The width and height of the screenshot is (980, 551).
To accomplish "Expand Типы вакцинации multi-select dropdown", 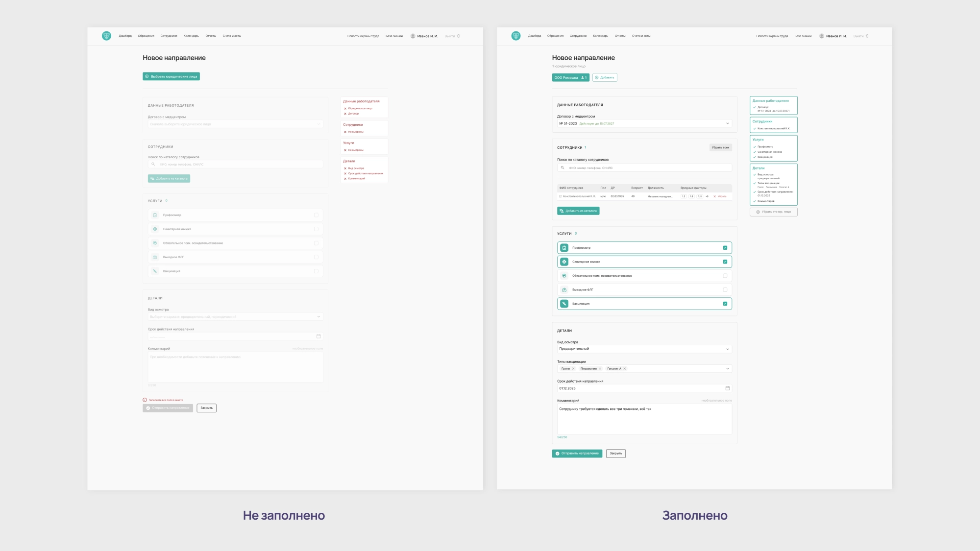I will (727, 369).
